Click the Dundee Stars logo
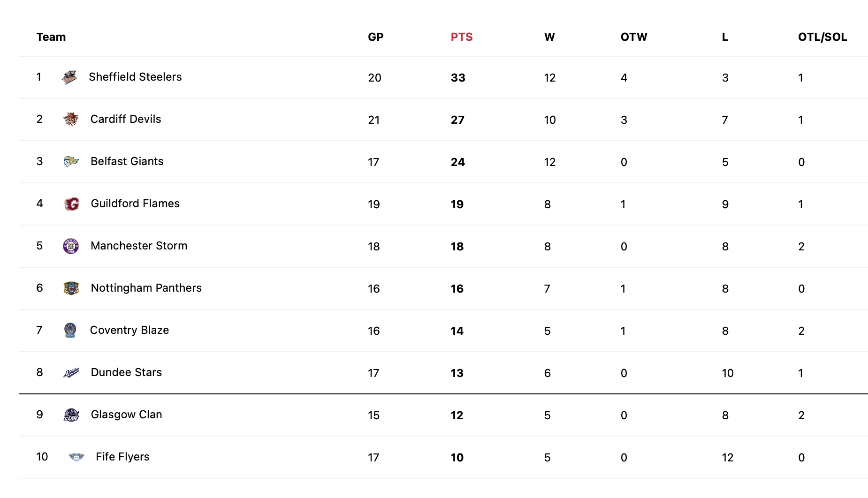This screenshot has width=868, height=498. click(x=71, y=373)
